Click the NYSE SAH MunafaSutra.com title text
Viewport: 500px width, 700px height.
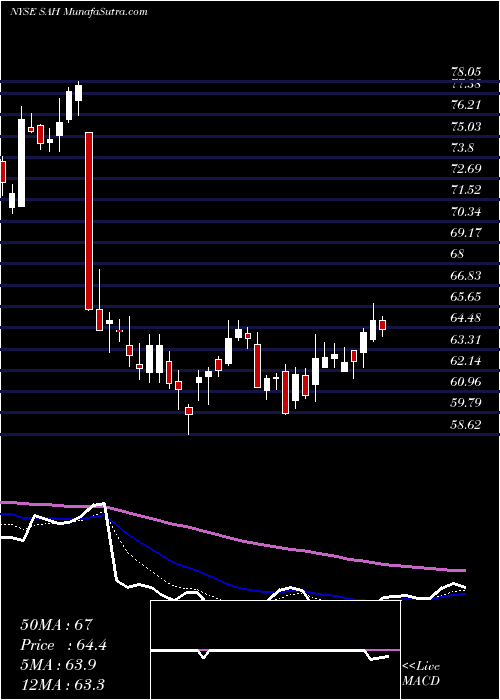point(79,12)
